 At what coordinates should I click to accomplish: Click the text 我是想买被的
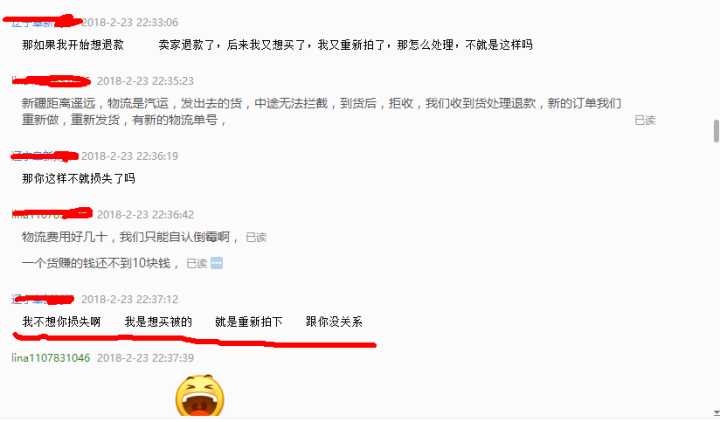click(158, 322)
